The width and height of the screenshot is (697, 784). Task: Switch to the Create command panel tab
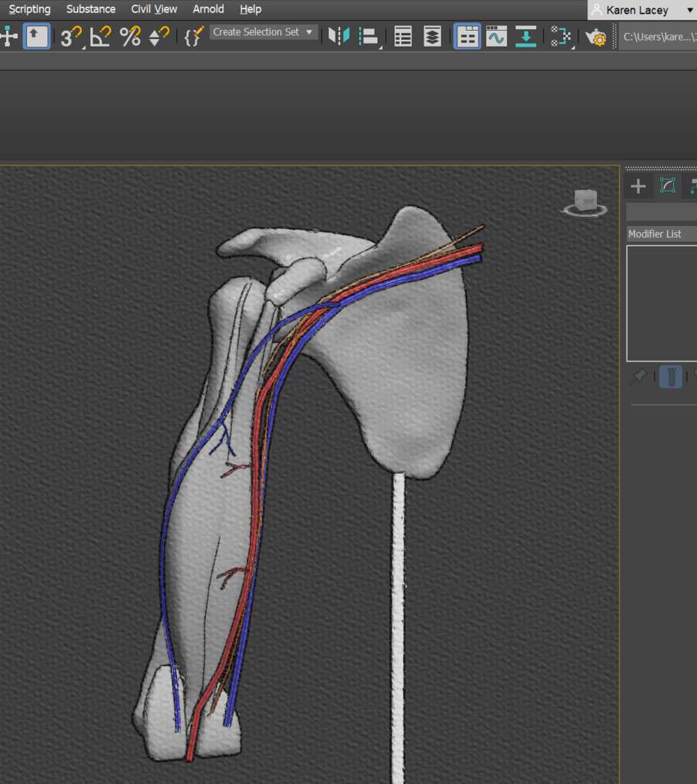[638, 185]
